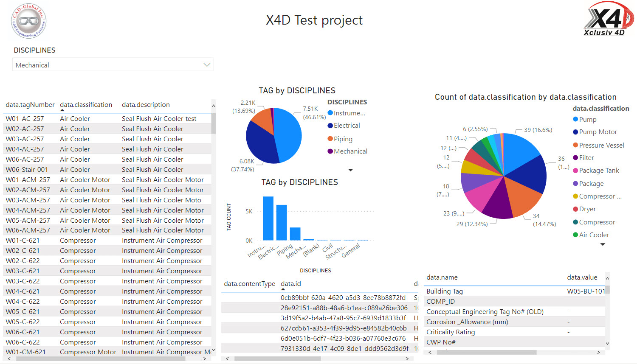
Task: Select the Instrume... legend item in pie chart
Action: pos(347,113)
